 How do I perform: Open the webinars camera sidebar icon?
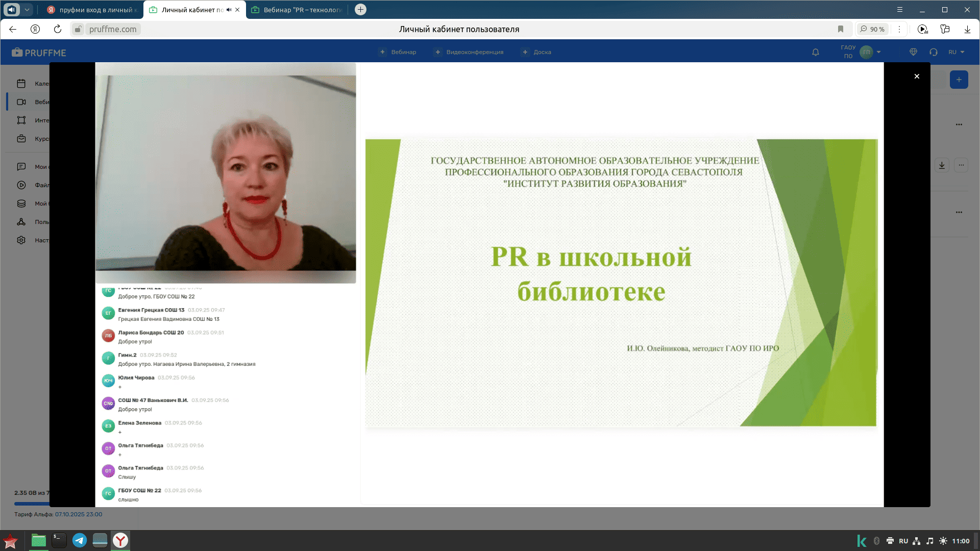21,102
